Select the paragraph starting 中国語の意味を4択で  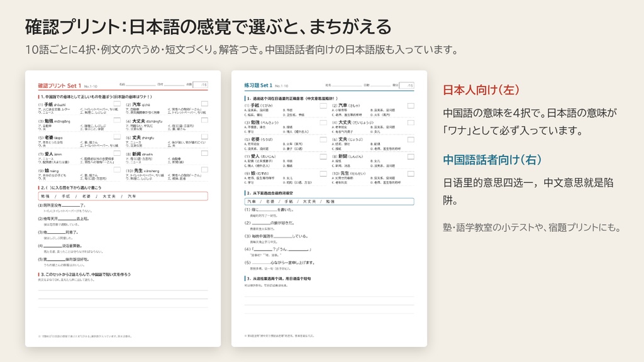[530, 121]
